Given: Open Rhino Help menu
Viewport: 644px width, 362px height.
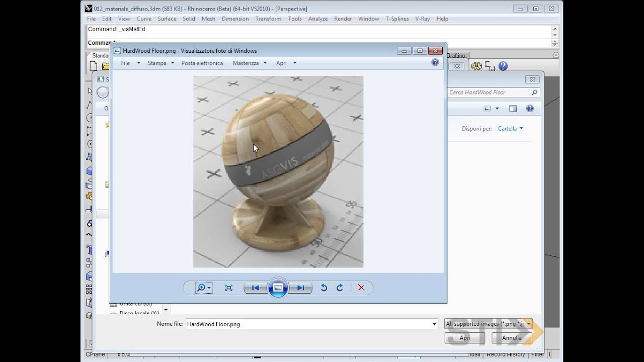Looking at the screenshot, I should (x=442, y=19).
